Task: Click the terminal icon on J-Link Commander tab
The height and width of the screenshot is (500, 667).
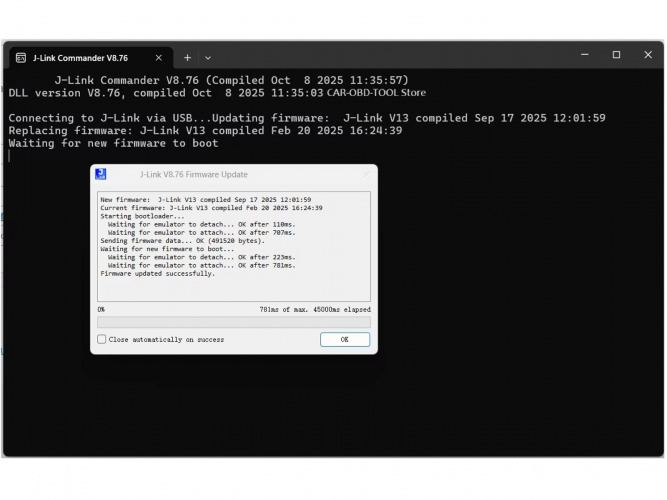Action: tap(21, 58)
